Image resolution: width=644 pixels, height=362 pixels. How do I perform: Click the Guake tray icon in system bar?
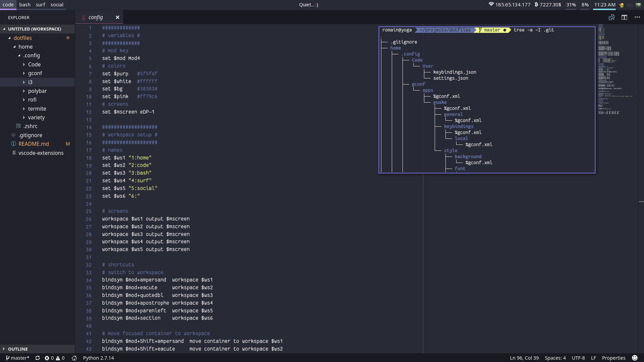point(638,5)
